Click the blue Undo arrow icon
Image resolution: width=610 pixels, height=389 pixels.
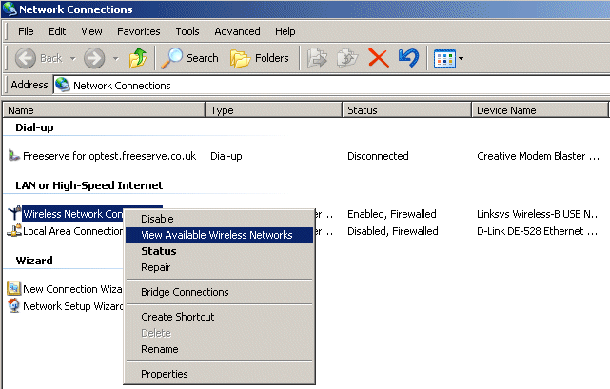(x=409, y=58)
